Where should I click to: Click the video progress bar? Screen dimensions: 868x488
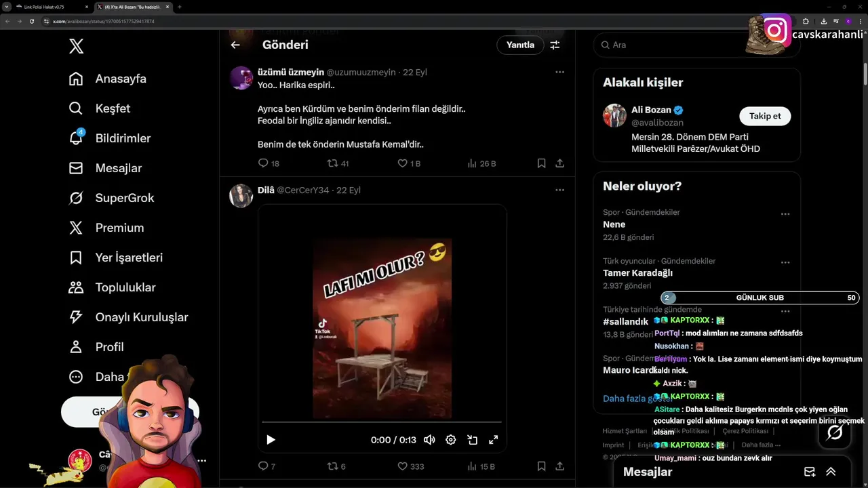point(382,422)
